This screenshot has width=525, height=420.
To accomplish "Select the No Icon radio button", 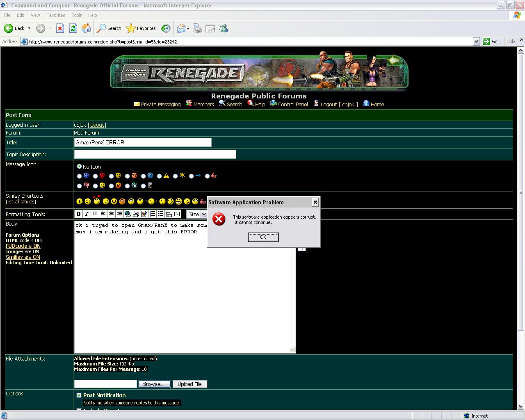I will (x=79, y=167).
